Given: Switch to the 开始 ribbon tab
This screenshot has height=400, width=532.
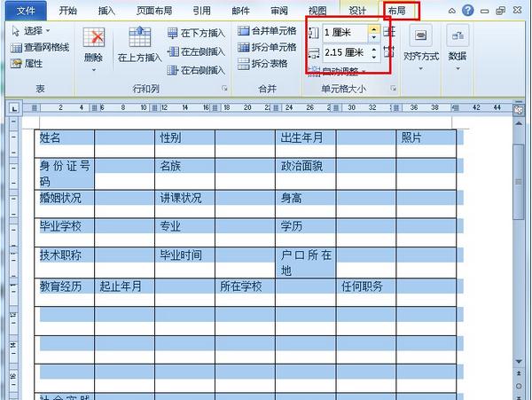Looking at the screenshot, I should coord(68,11).
